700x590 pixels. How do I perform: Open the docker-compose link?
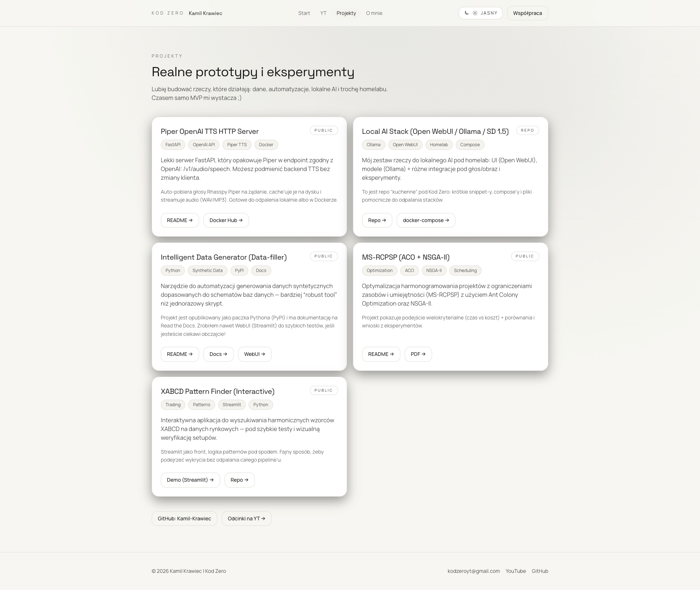(x=426, y=220)
